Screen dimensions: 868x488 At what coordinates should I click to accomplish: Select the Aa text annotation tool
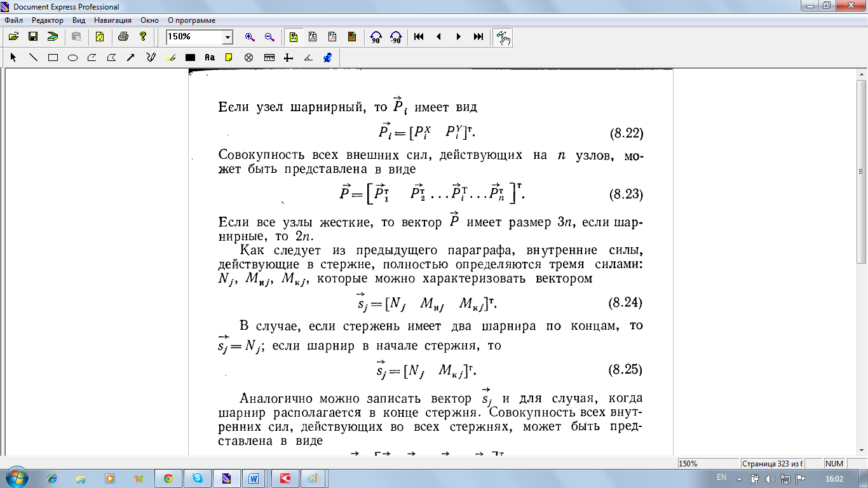(210, 57)
